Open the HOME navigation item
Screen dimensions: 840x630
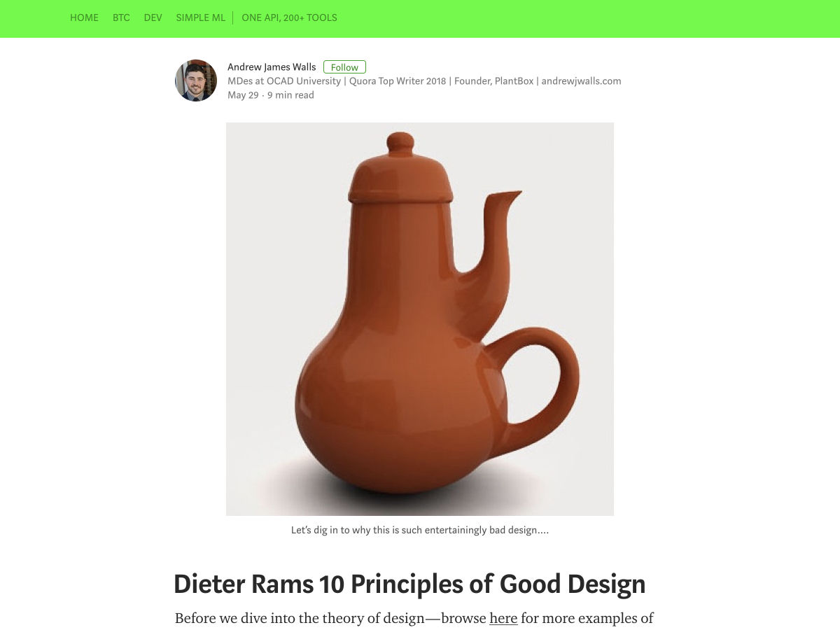[x=84, y=17]
